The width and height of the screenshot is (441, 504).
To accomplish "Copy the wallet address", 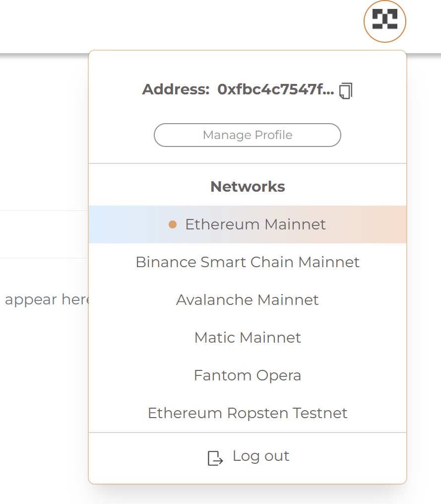I will [x=346, y=91].
